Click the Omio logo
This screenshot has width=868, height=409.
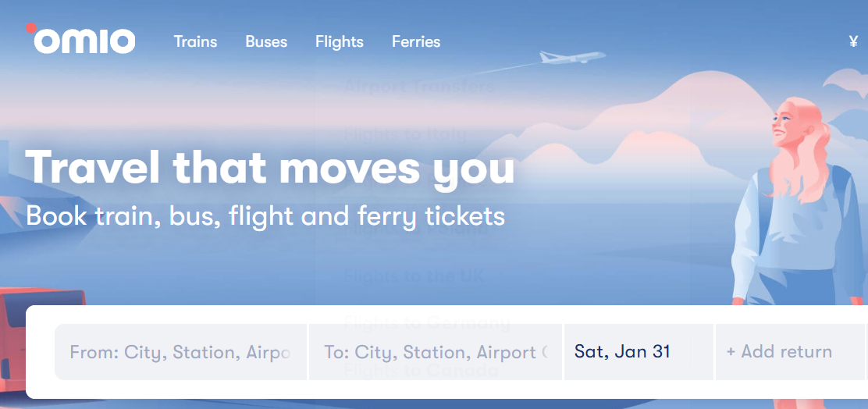click(81, 40)
